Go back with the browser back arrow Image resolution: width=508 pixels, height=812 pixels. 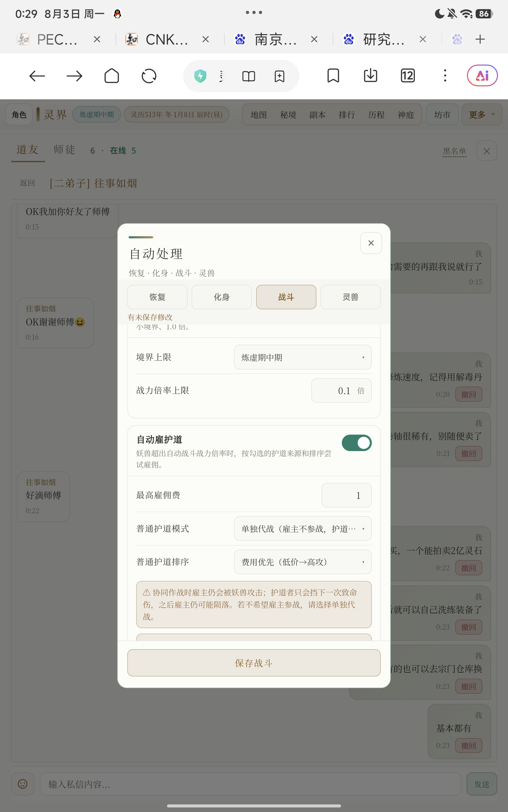tap(37, 76)
